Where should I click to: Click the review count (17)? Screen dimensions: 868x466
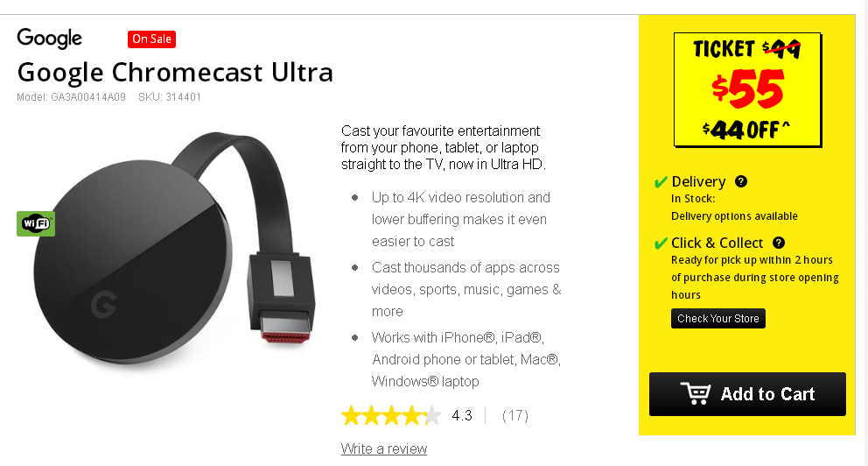(514, 415)
